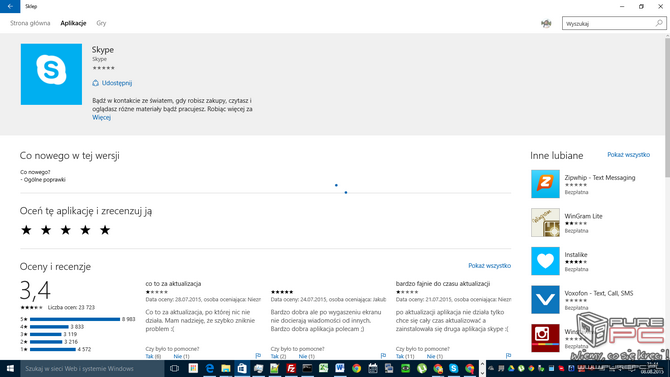Screen dimensions: 670x377
Task: Open the user account avatar icon
Action: [546, 24]
